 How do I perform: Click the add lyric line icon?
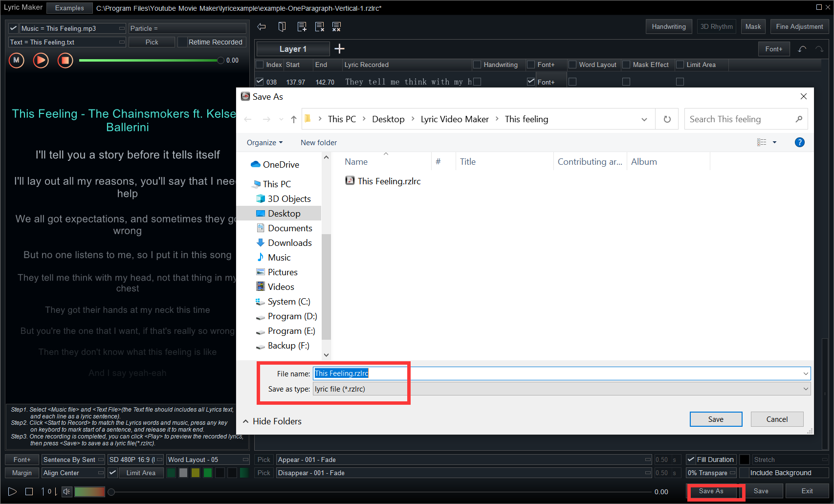(302, 27)
